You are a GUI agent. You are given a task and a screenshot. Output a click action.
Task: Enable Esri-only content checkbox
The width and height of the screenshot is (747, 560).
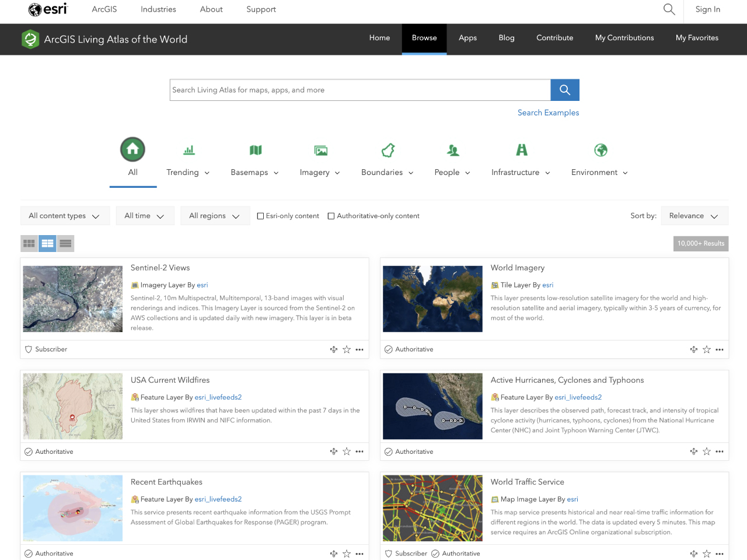261,216
